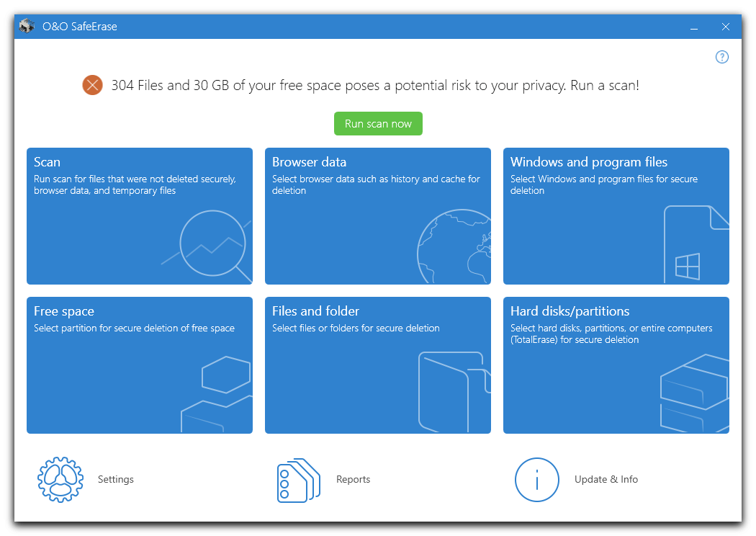
Task: Select the Browser data heading
Action: point(309,162)
